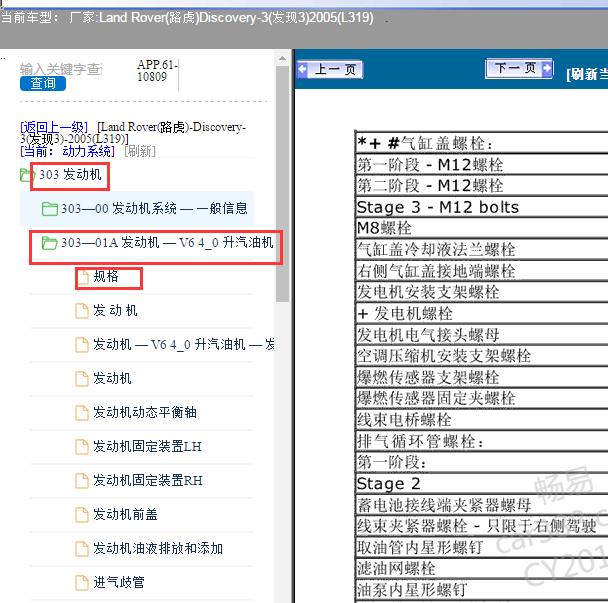Select table row 取油管内星形螺钉

pos(482,548)
